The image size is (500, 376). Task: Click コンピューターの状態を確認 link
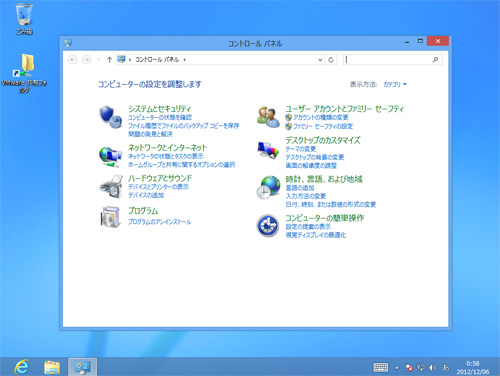coord(160,117)
